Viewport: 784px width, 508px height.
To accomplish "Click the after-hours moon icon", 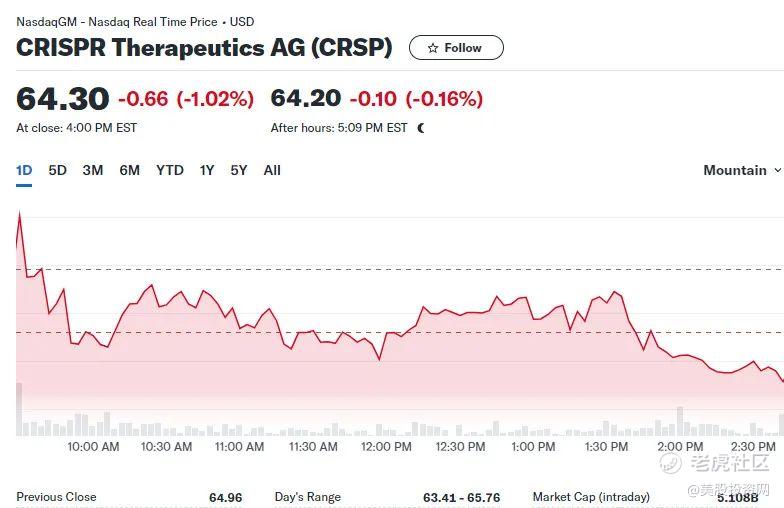I will click(x=421, y=128).
